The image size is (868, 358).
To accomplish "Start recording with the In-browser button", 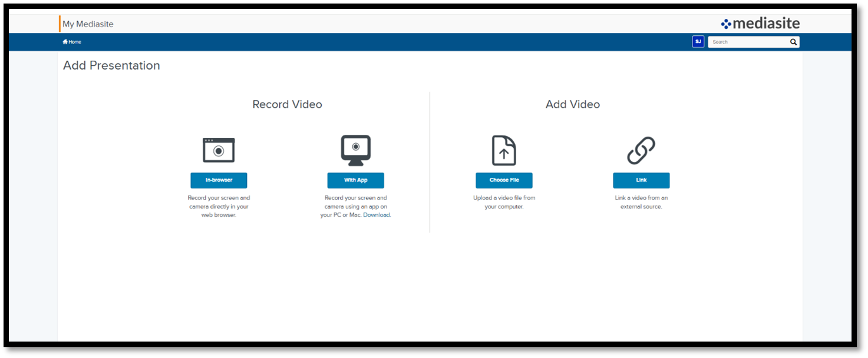I will 219,180.
